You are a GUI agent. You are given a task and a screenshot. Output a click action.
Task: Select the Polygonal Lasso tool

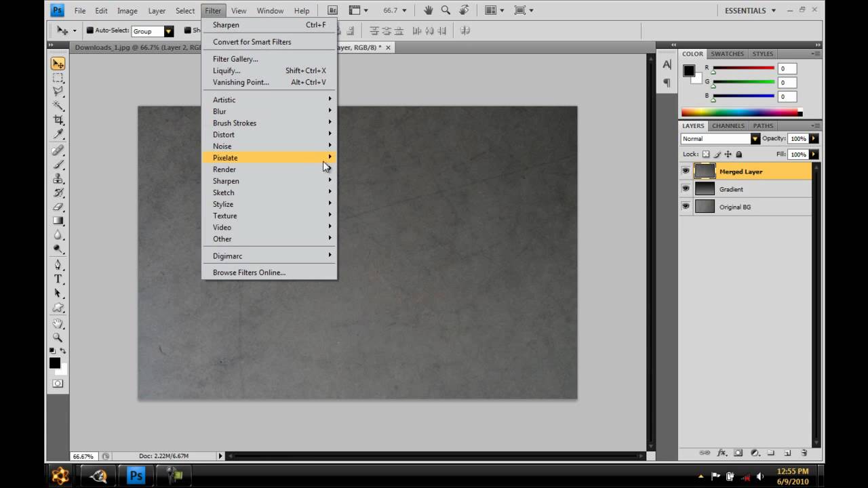58,91
